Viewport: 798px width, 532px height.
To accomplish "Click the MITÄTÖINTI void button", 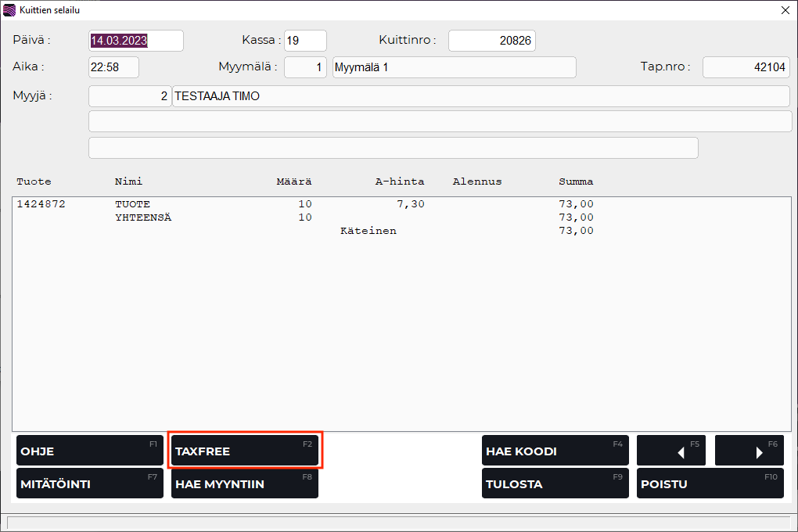I will (89, 483).
